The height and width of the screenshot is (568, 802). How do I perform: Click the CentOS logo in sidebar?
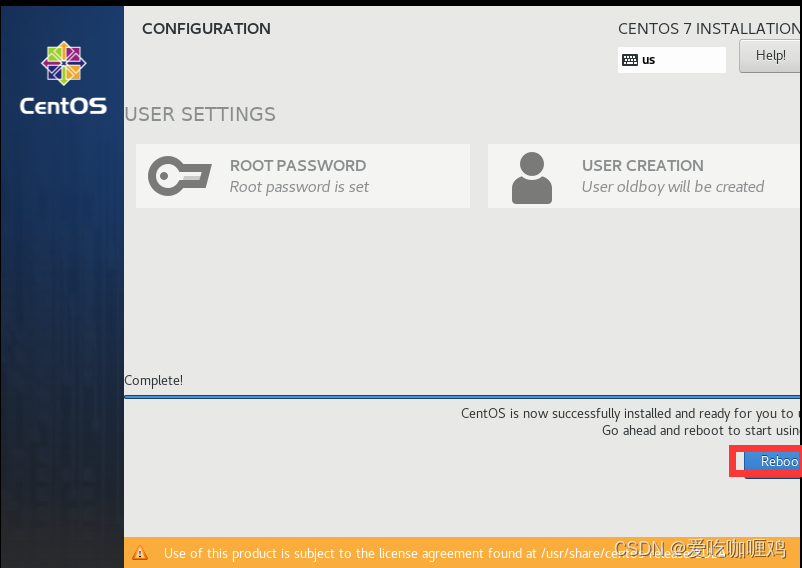[63, 78]
